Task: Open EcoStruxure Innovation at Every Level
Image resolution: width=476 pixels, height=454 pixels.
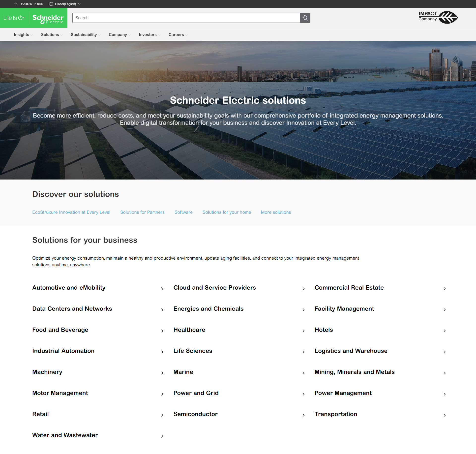Action: 71,212
